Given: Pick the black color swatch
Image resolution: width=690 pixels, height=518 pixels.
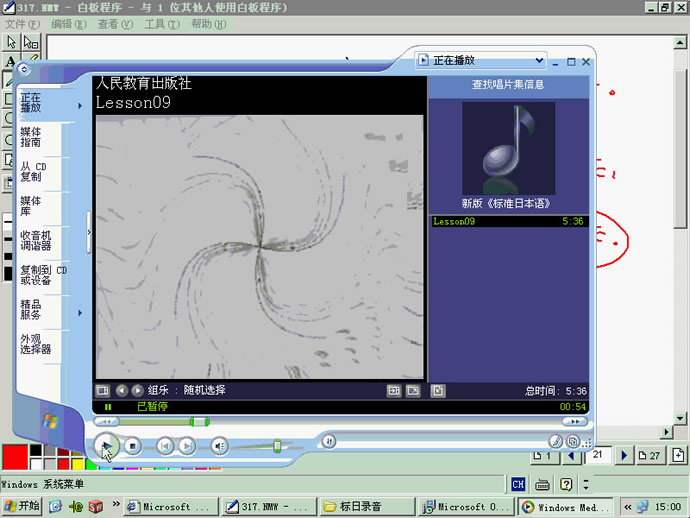Looking at the screenshot, I should [36, 450].
